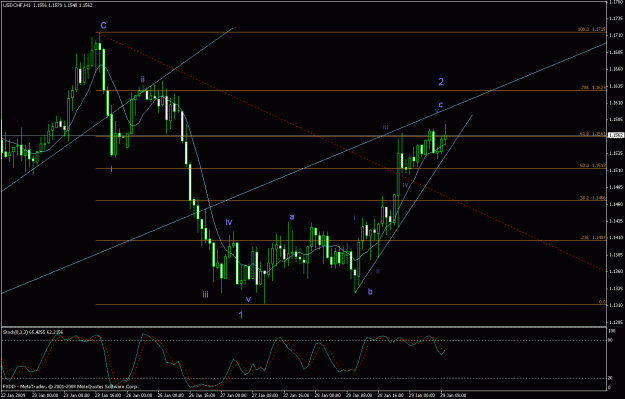Click the 61.8 Fibonacci level label
The height and width of the screenshot is (399, 625).
(x=593, y=134)
